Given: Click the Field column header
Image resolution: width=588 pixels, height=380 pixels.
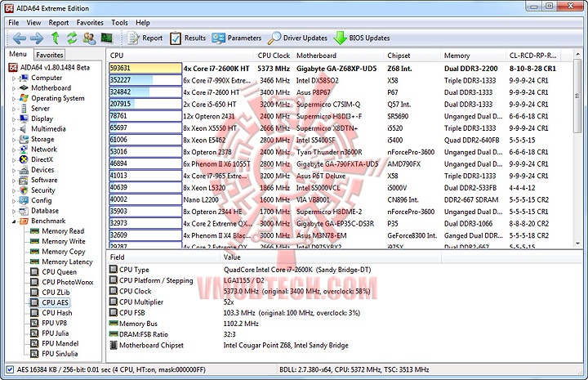Looking at the screenshot, I should point(163,257).
